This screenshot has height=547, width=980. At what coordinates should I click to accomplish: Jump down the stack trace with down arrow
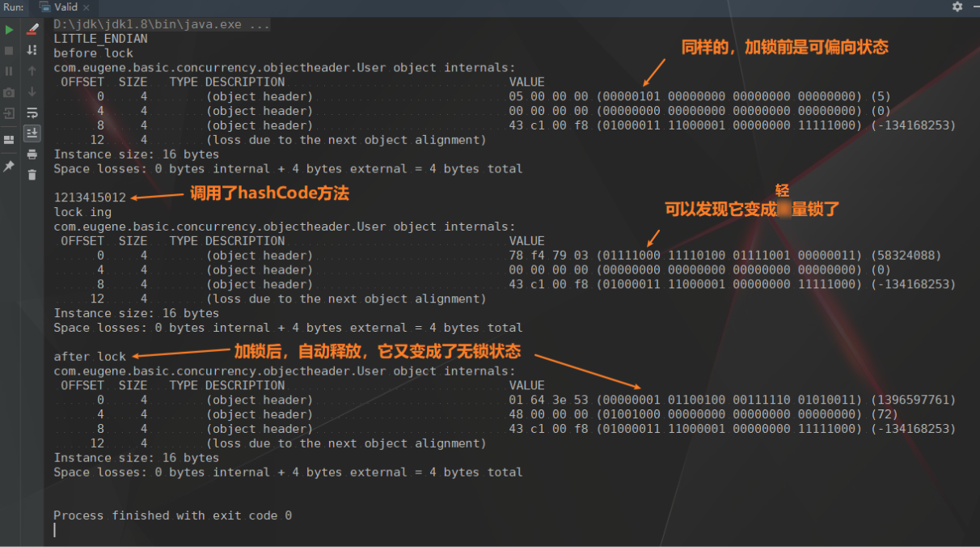pyautogui.click(x=32, y=92)
